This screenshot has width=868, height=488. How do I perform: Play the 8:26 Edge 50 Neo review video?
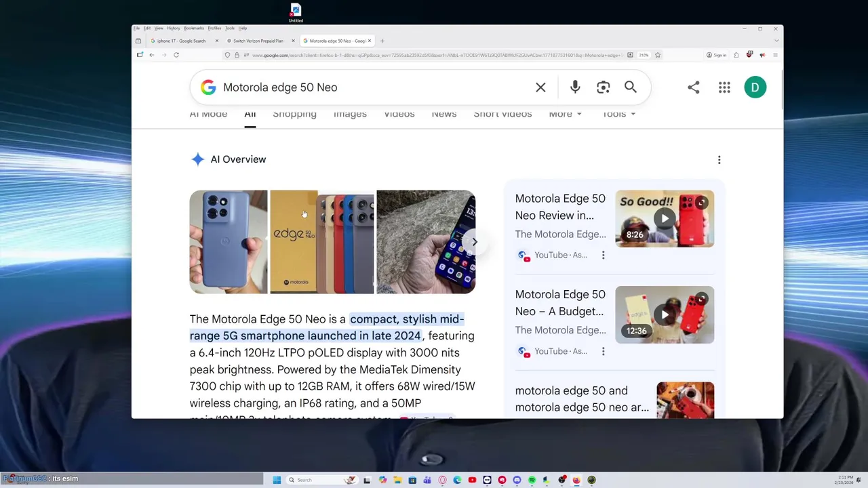click(x=665, y=218)
